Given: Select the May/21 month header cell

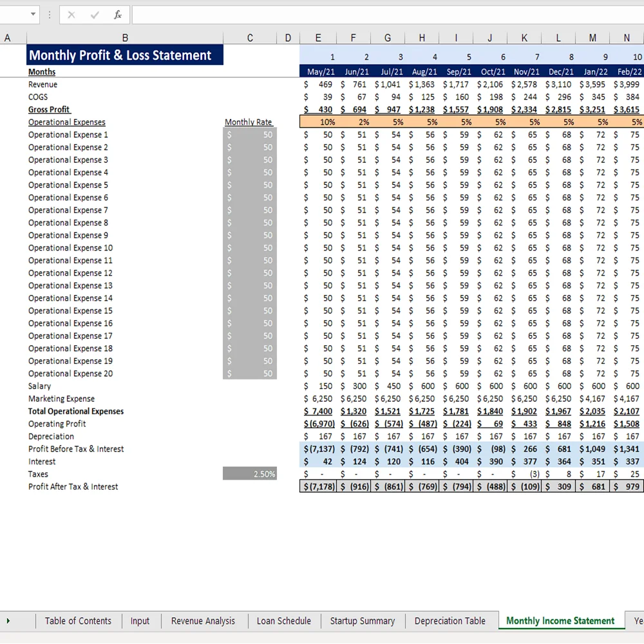Looking at the screenshot, I should click(x=319, y=72).
